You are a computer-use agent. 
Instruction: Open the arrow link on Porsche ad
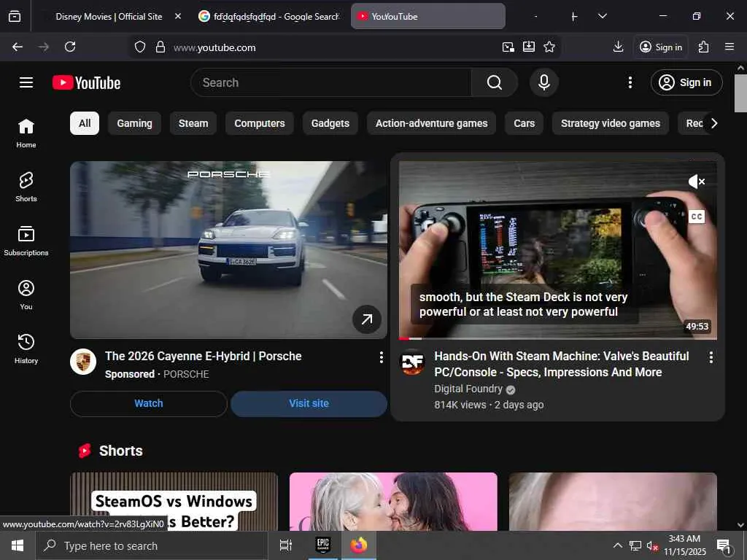(x=367, y=319)
